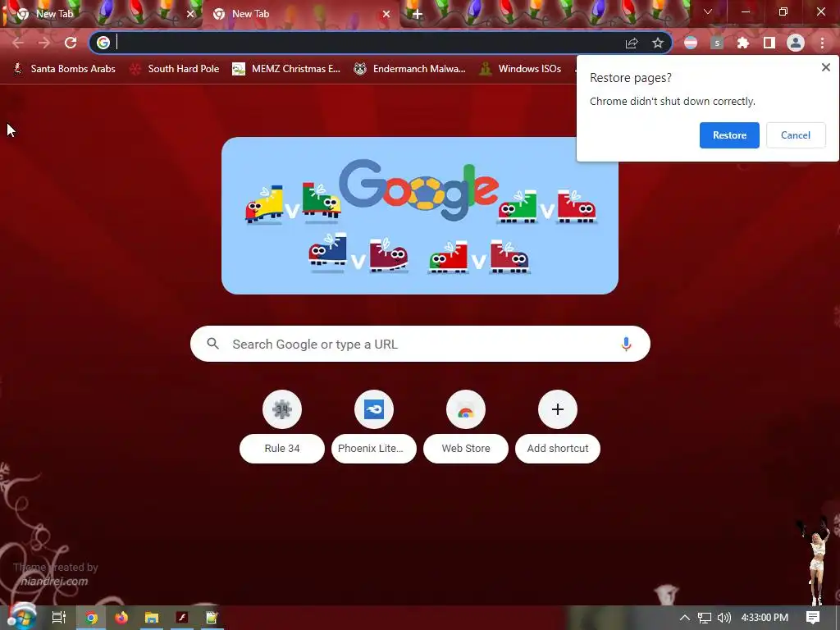
Task: Open Endermanch Malware bookmark
Action: pos(410,69)
